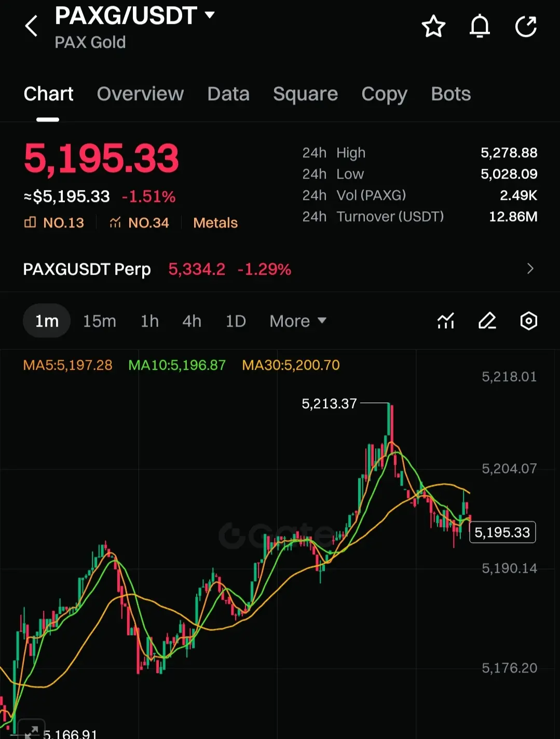Select the 1m timeframe
The height and width of the screenshot is (739, 560).
pos(47,321)
